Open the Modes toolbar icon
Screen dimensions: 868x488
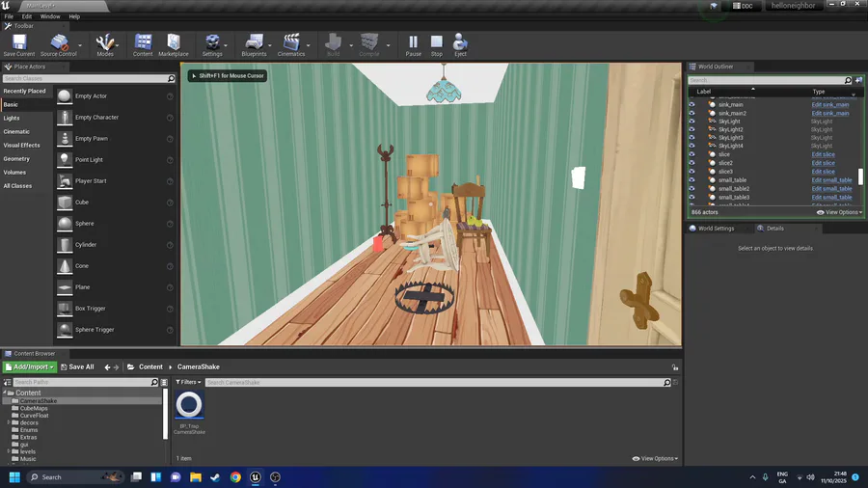(104, 45)
